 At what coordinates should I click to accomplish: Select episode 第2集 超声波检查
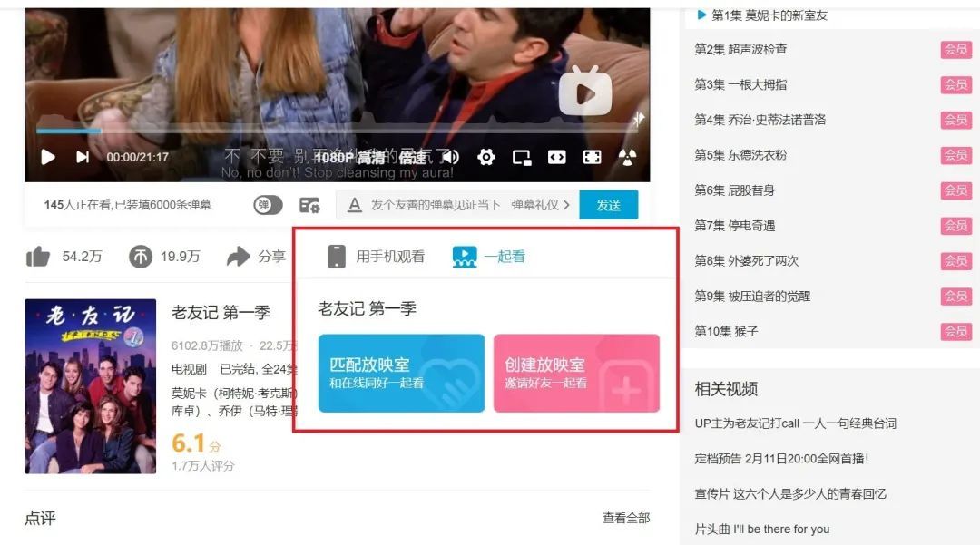741,49
